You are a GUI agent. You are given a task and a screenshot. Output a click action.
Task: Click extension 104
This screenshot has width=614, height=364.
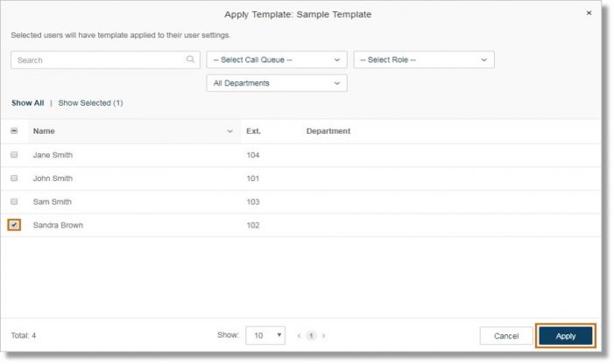(x=253, y=155)
